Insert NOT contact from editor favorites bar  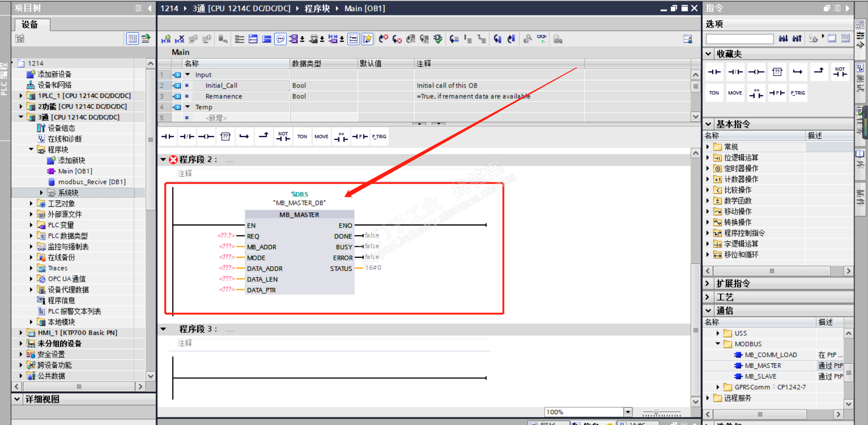[283, 137]
